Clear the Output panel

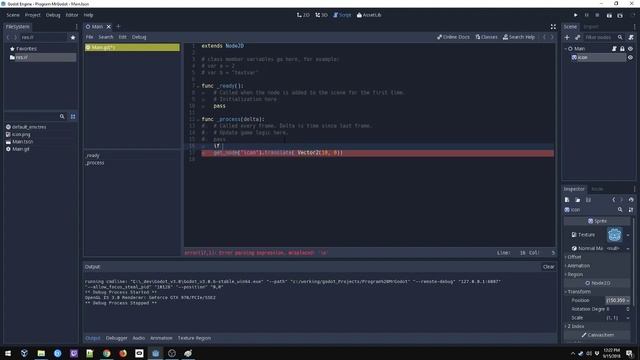tap(549, 267)
